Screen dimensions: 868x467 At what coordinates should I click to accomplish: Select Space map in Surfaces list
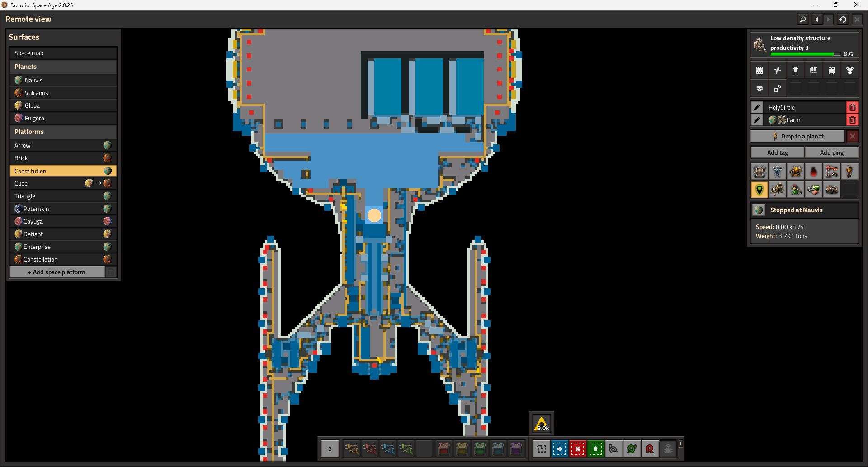(x=63, y=53)
